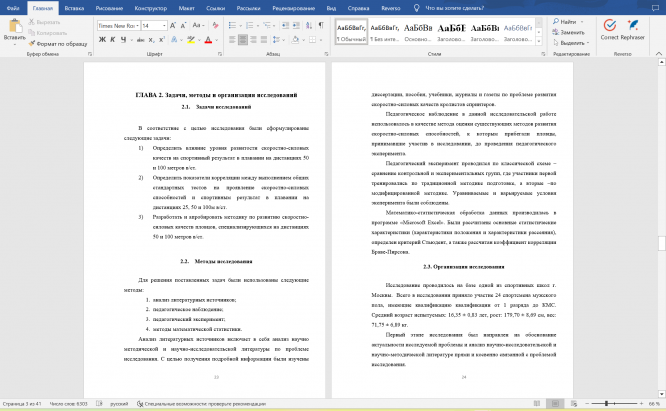The image size is (666, 411).
Task: Collapse the ribbon with the chevron
Action: [659, 54]
